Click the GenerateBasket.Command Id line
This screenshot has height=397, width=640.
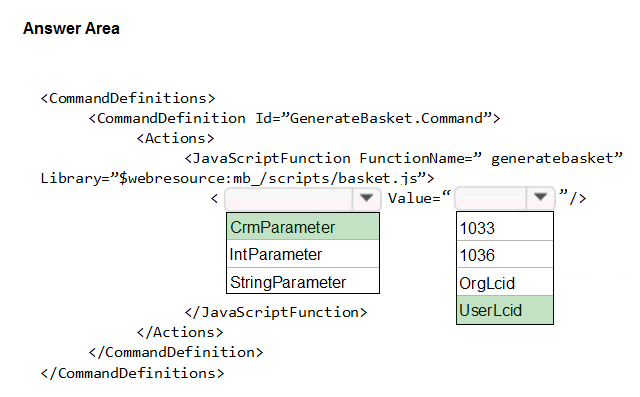point(294,118)
